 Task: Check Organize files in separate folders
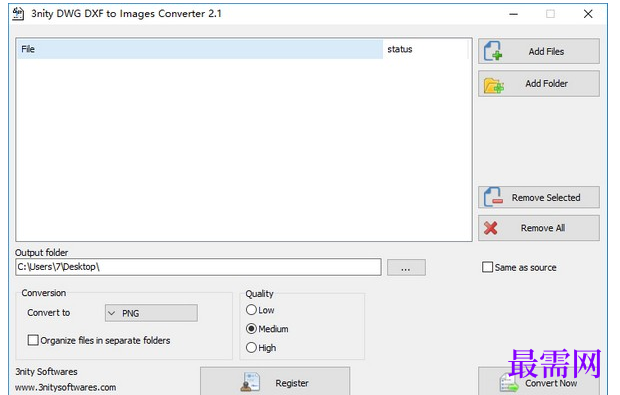tap(33, 340)
